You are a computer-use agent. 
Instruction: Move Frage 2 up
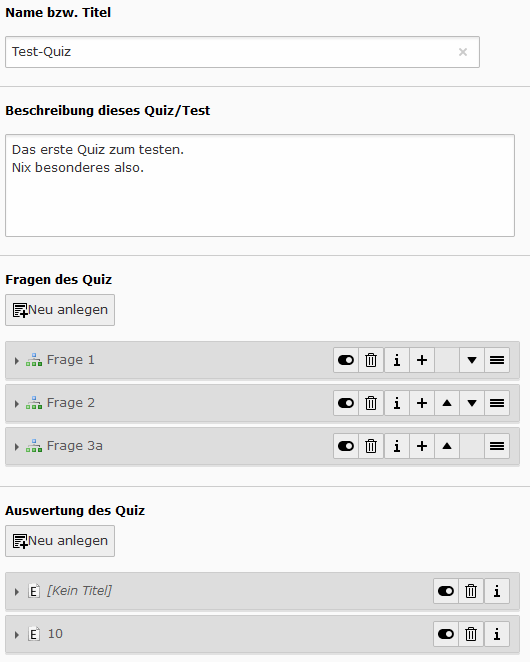(x=447, y=403)
